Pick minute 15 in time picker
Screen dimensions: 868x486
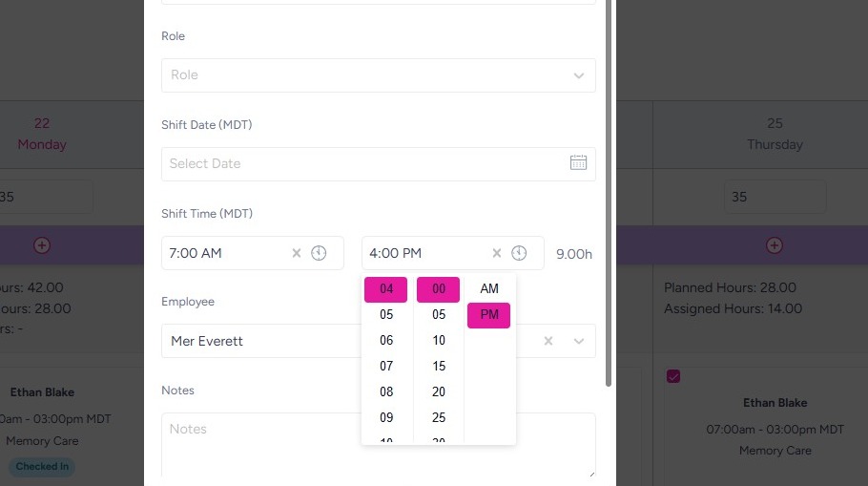click(x=439, y=366)
